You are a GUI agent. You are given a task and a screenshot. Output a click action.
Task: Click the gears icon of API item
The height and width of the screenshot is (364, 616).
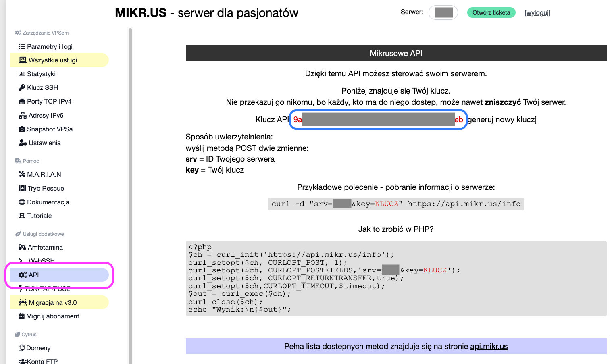[x=23, y=275]
